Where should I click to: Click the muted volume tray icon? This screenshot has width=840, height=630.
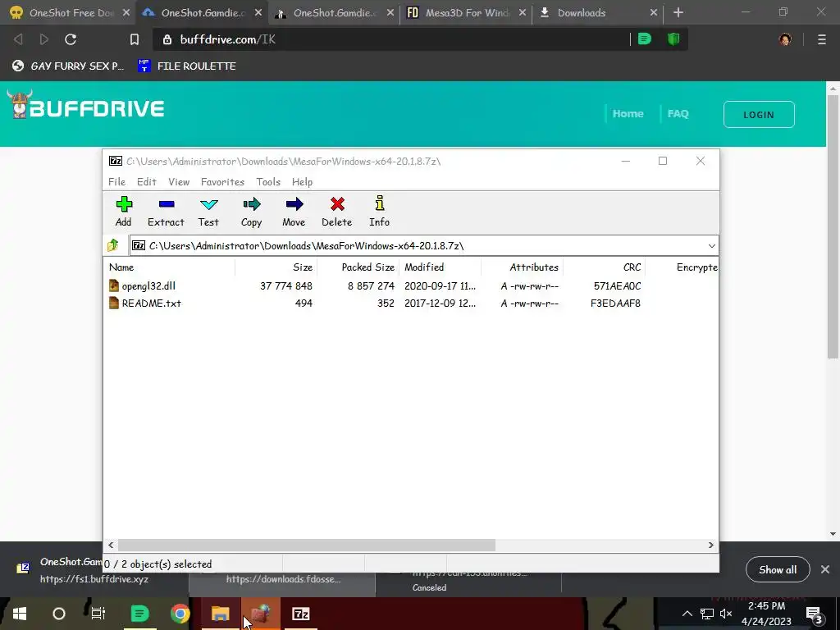(x=726, y=614)
